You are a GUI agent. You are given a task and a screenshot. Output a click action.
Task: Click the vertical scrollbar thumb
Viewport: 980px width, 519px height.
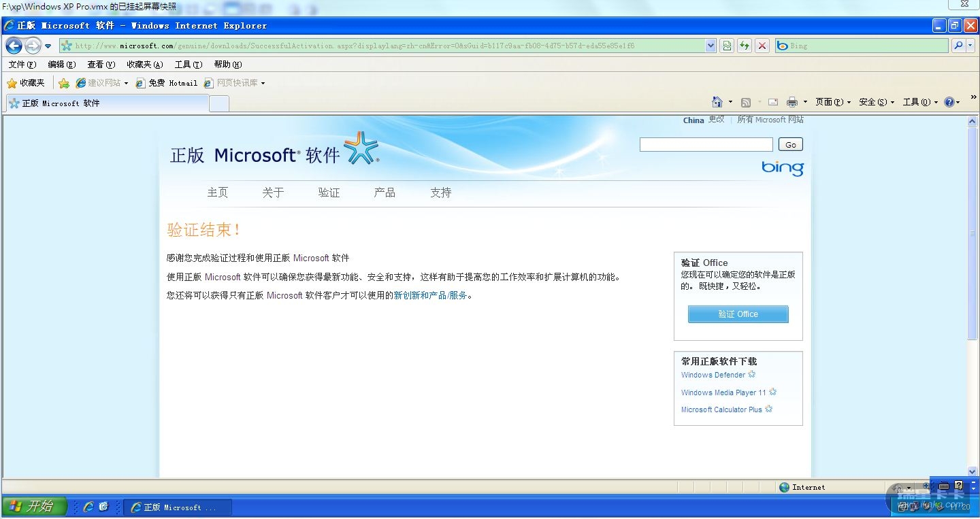973,233
